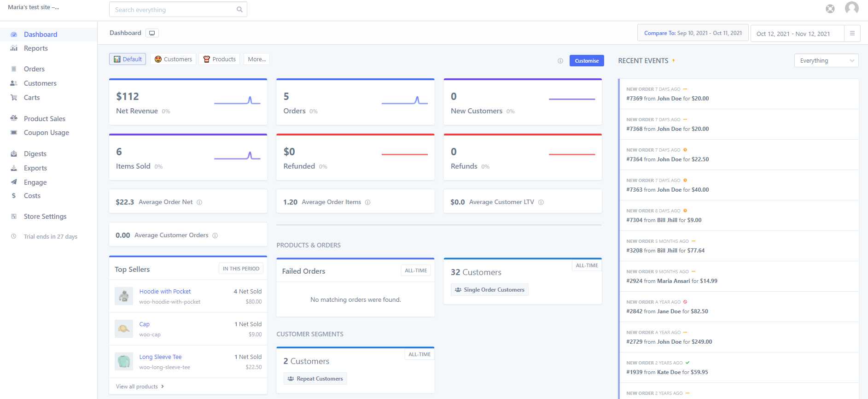Click the Single Order Customers button
The width and height of the screenshot is (868, 399).
point(489,290)
